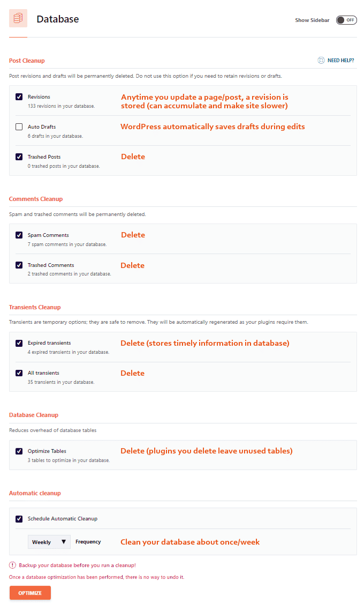Uncheck the Trashed Posts checkbox
The height and width of the screenshot is (610, 364).
point(19,157)
